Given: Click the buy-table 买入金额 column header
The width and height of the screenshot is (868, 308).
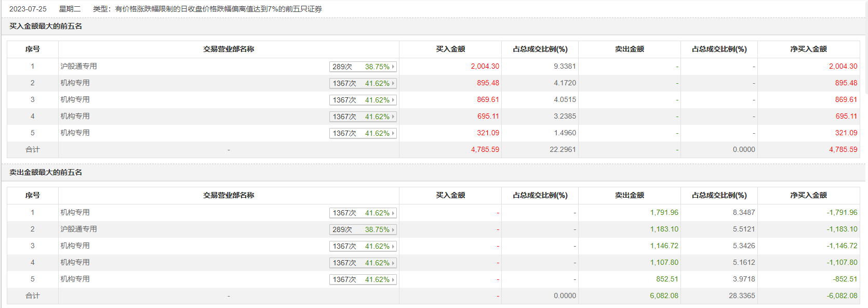Looking at the screenshot, I should pos(450,49).
